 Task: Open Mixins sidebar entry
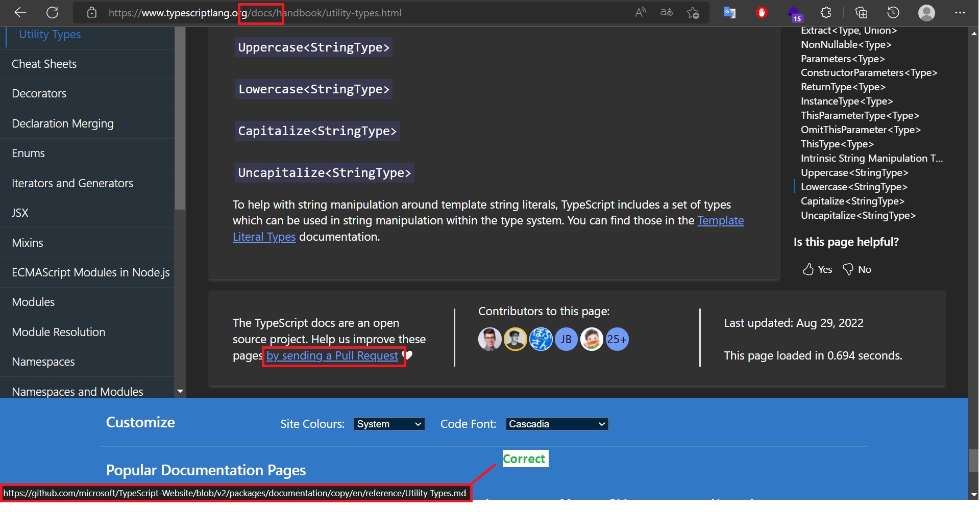[x=87, y=243]
